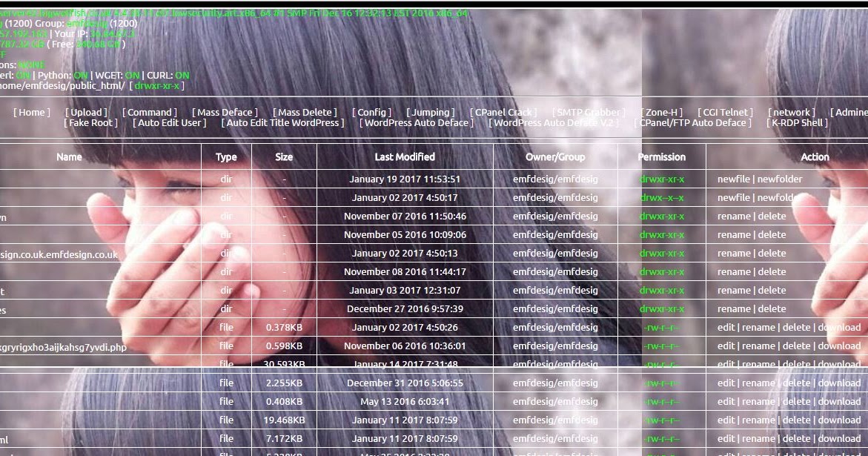Open the Home menu item
This screenshot has width=868, height=456.
coord(32,113)
